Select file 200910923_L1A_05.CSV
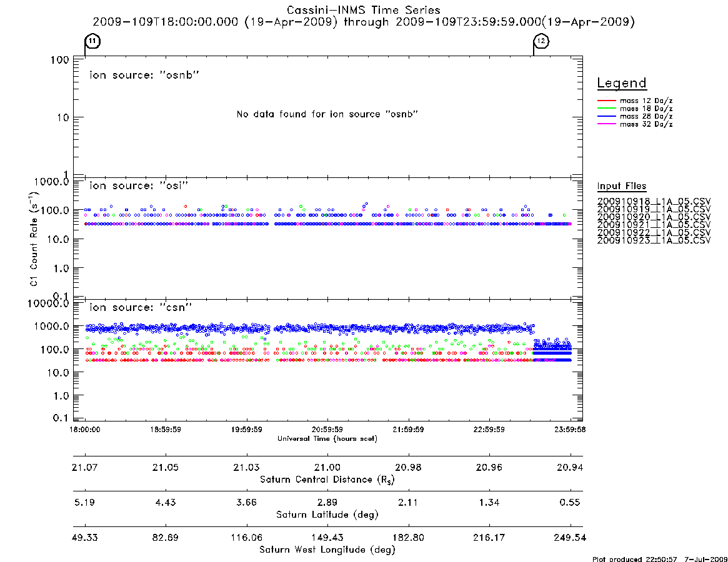Screen dimensions: 728x562 654,240
